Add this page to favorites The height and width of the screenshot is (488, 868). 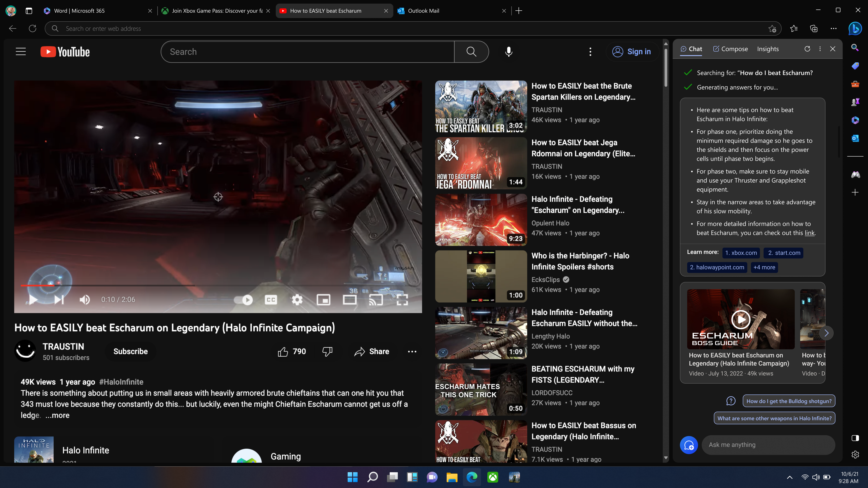pos(772,29)
